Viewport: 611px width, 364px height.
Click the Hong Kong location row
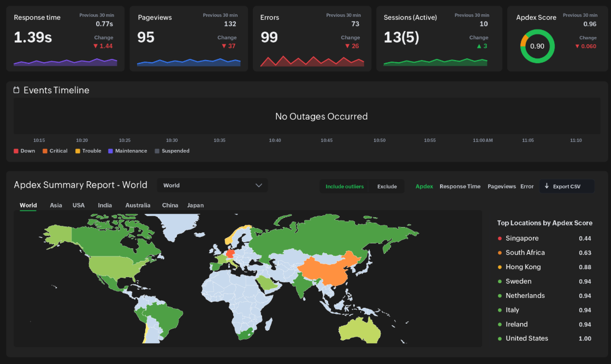tap(544, 267)
